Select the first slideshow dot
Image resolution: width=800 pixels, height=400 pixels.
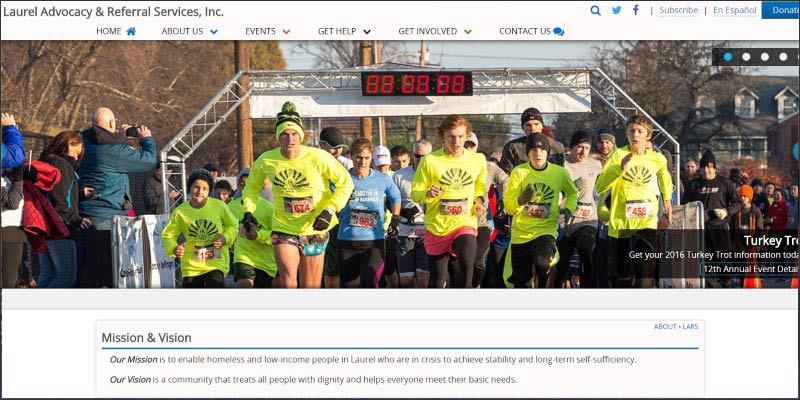[x=728, y=57]
